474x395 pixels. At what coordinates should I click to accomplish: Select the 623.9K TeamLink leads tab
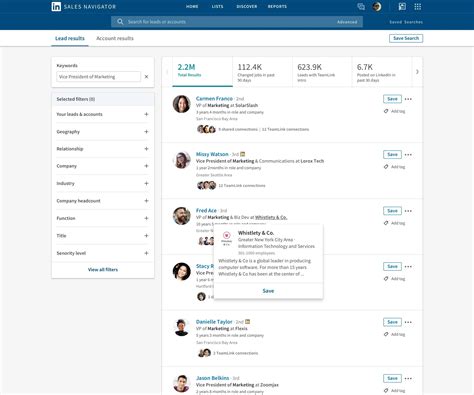(x=322, y=72)
